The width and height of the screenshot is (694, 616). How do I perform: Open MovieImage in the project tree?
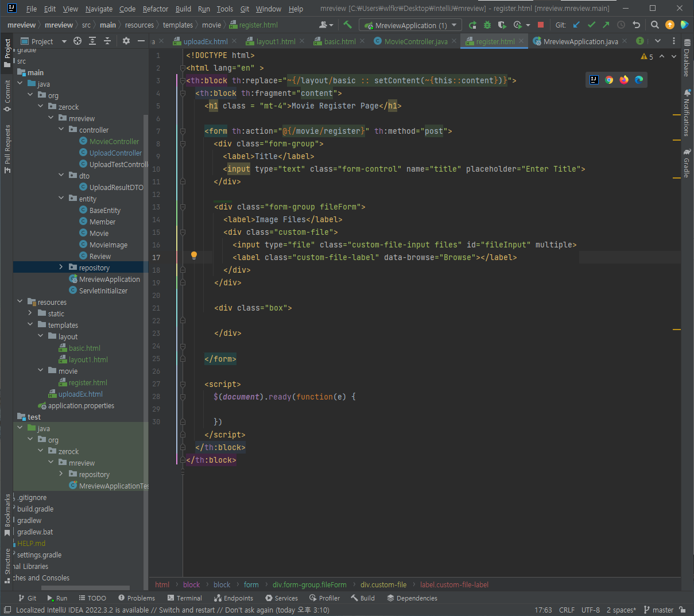point(108,245)
